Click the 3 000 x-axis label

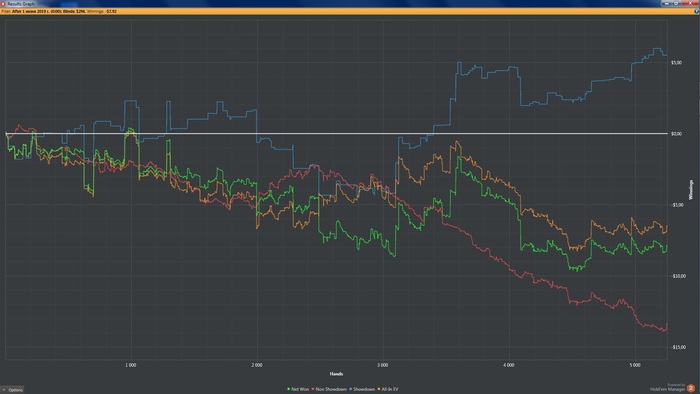point(383,365)
